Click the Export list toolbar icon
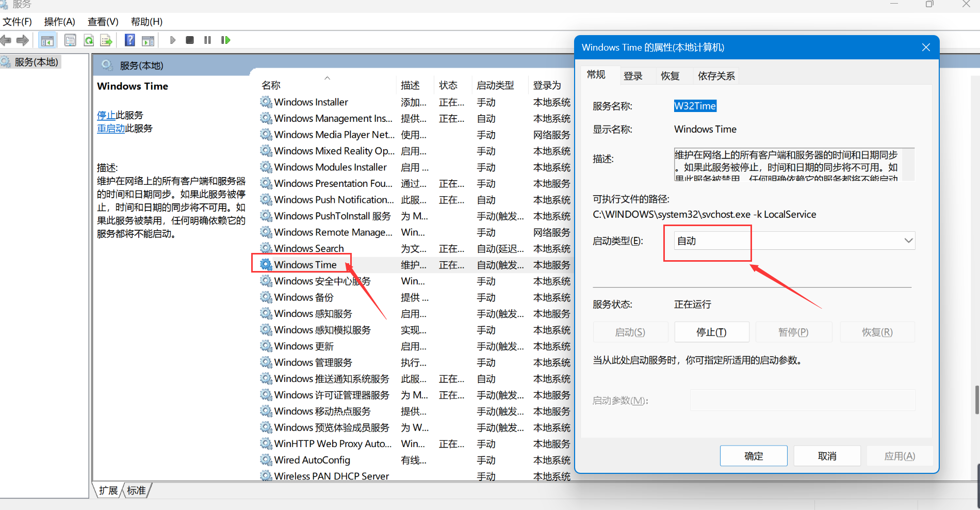The height and width of the screenshot is (510, 980). pos(106,40)
